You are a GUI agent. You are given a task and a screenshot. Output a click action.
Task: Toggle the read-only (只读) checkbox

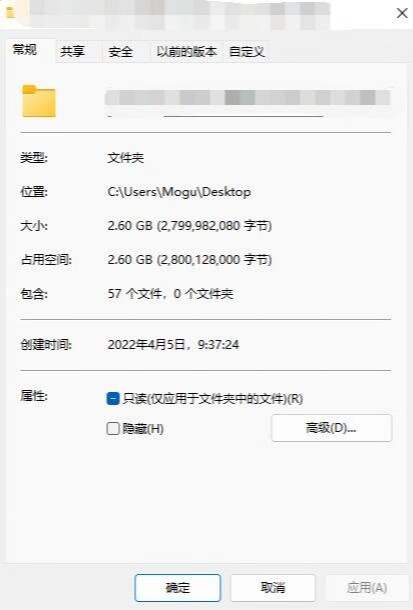pos(113,398)
